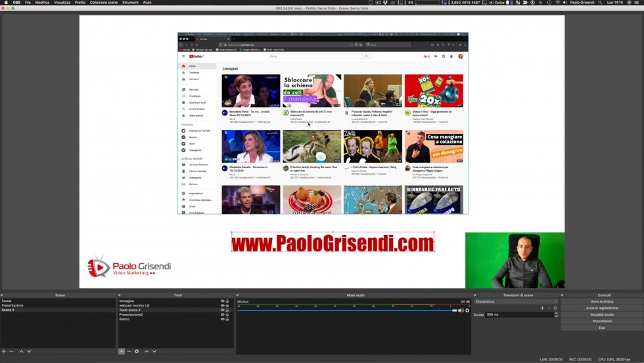Mute the Mic/Aux speaker icon
Screen dimensions: 644x363
click(x=461, y=310)
